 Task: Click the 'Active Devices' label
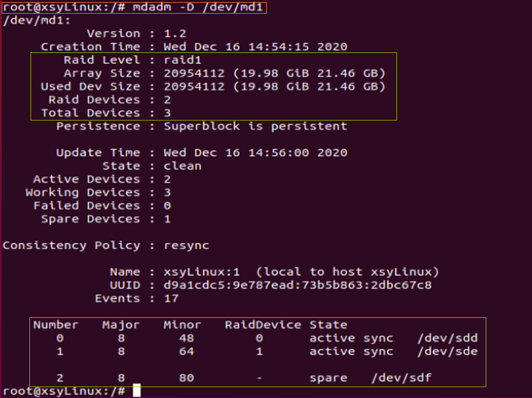(x=87, y=179)
